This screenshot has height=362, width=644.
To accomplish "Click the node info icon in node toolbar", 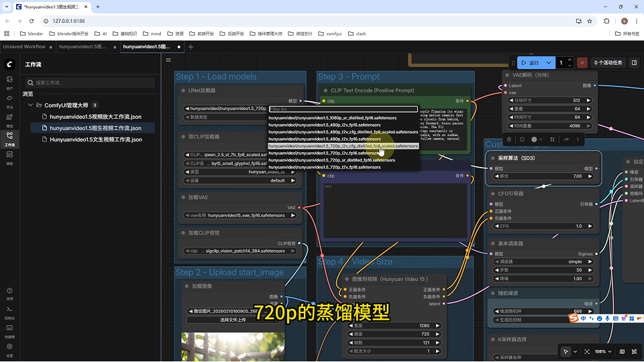I will click(x=522, y=139).
